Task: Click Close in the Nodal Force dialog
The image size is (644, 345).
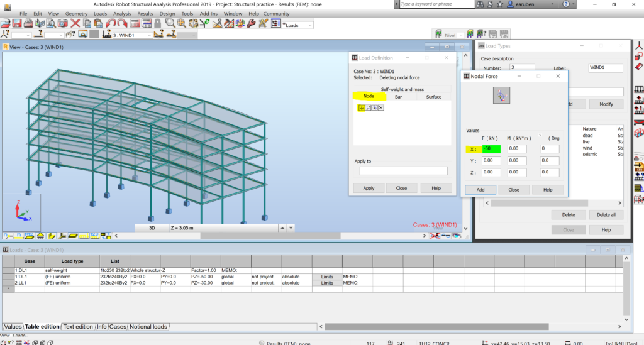Action: [x=514, y=190]
